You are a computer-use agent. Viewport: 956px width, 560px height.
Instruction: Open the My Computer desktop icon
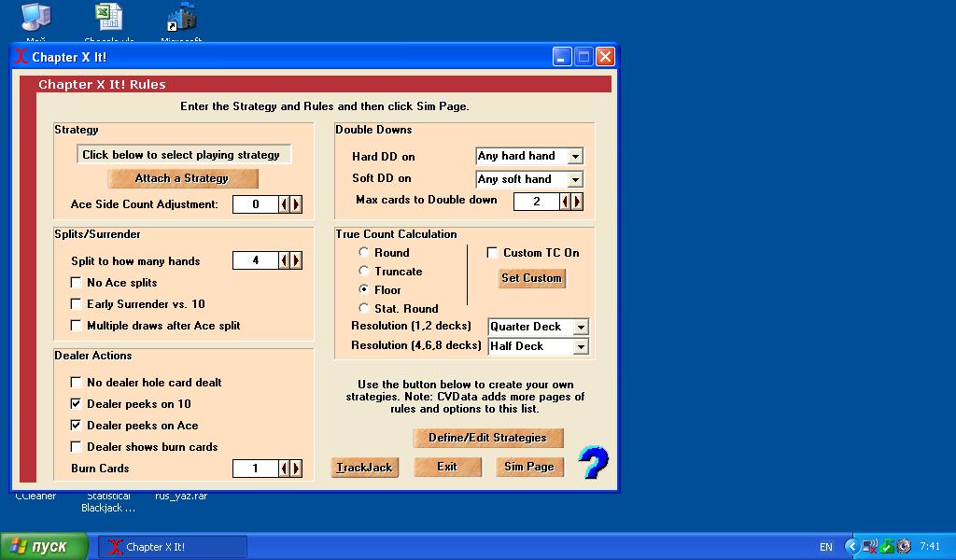(35, 18)
